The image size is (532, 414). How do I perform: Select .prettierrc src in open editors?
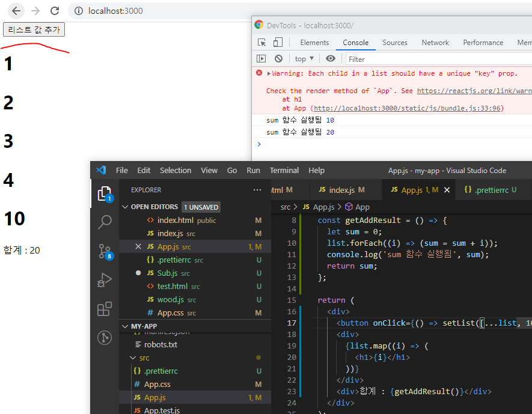[x=195, y=260]
